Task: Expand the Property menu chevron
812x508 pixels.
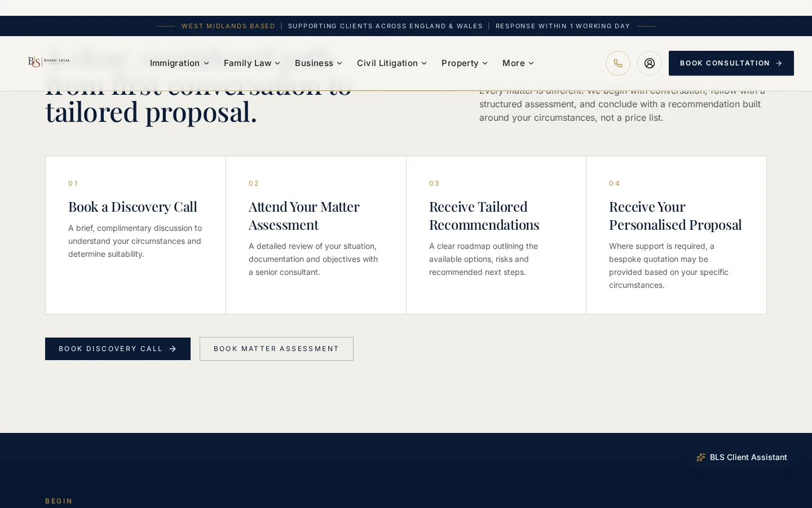Action: click(x=485, y=63)
